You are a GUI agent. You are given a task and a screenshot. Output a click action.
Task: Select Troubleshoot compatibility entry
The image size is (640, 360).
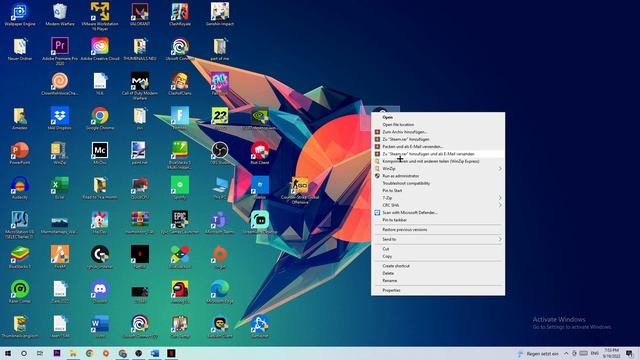coord(438,183)
